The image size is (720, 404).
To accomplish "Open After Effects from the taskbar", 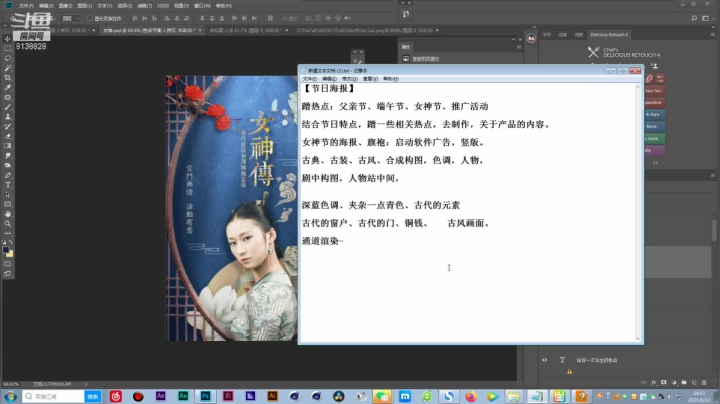I will point(160,396).
